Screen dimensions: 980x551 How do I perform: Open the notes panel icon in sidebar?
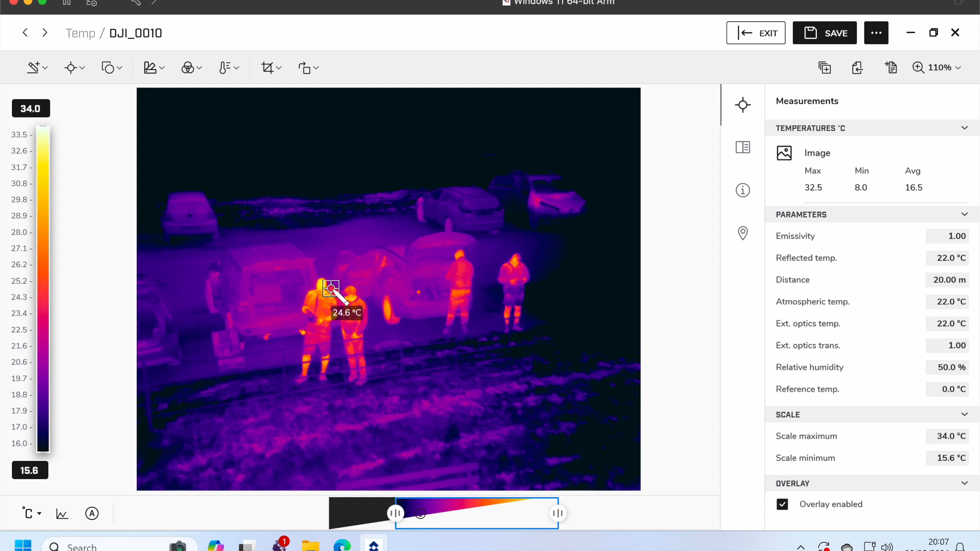pyautogui.click(x=743, y=147)
